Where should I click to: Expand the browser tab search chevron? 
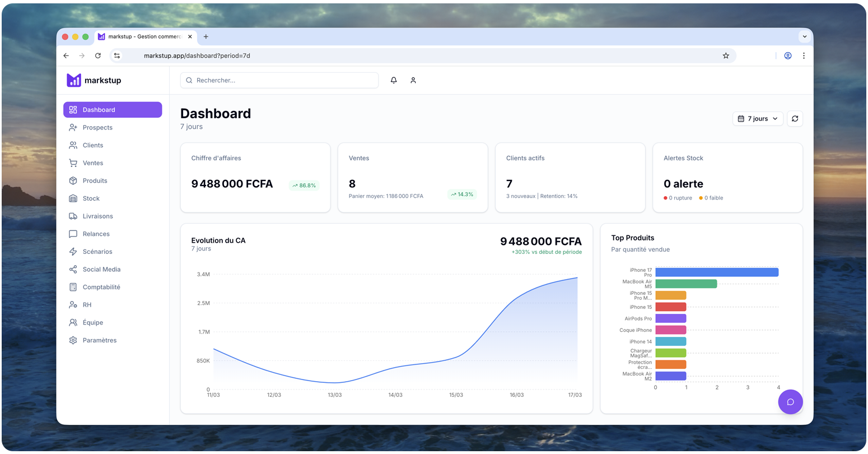[x=804, y=36]
